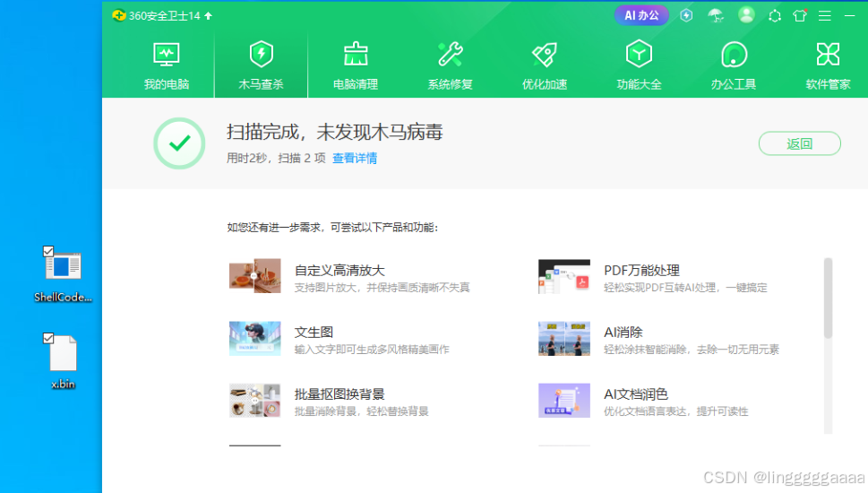
Task: Minimize the 360安全卫士 window
Action: (x=850, y=16)
